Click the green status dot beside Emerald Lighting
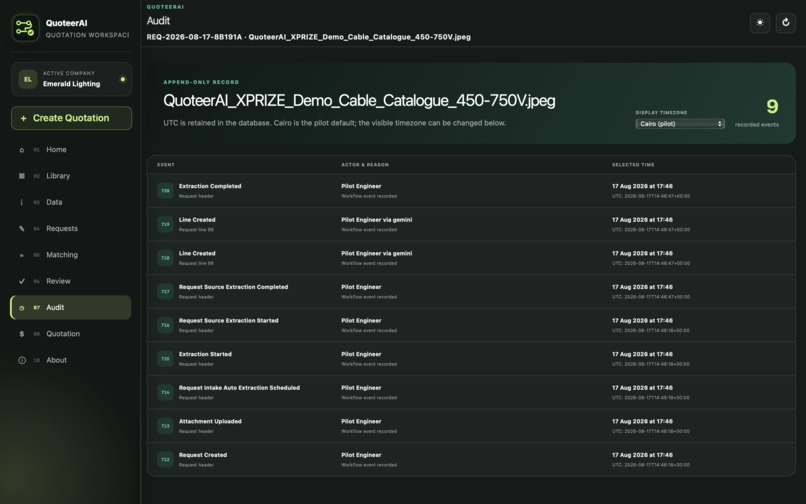Image resolution: width=806 pixels, height=504 pixels. point(122,79)
